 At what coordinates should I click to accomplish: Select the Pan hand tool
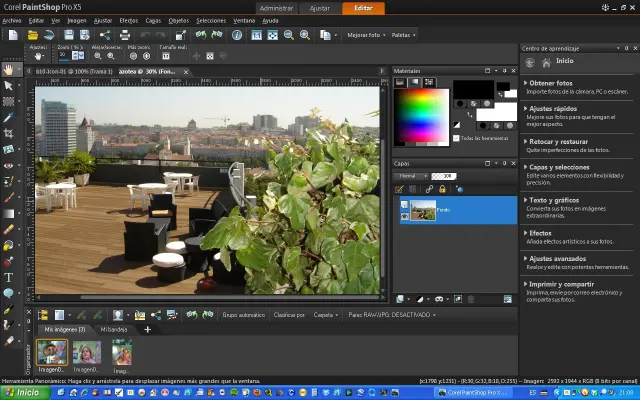[x=9, y=70]
